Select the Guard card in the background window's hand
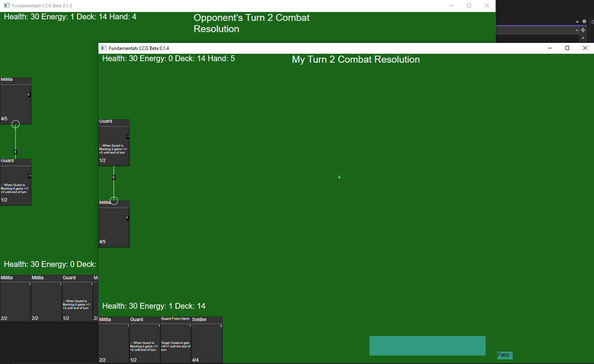The height and width of the screenshot is (364, 594). click(77, 298)
